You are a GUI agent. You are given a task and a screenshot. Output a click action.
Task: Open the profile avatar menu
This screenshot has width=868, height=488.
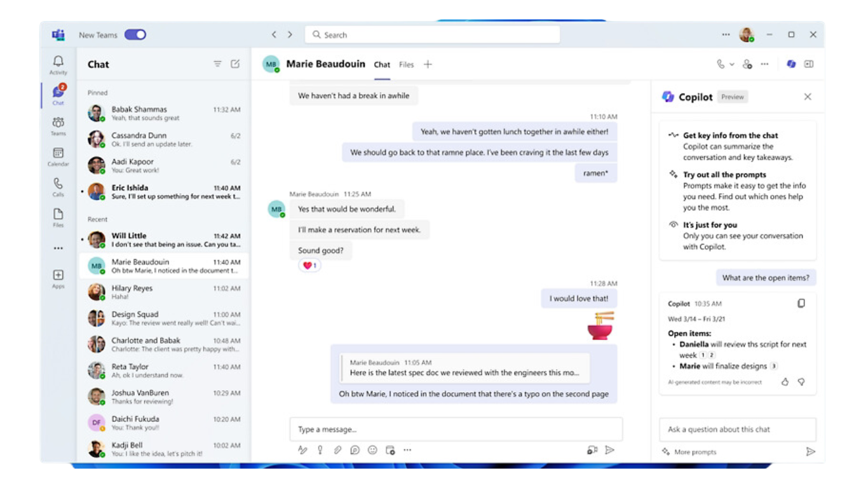point(747,35)
